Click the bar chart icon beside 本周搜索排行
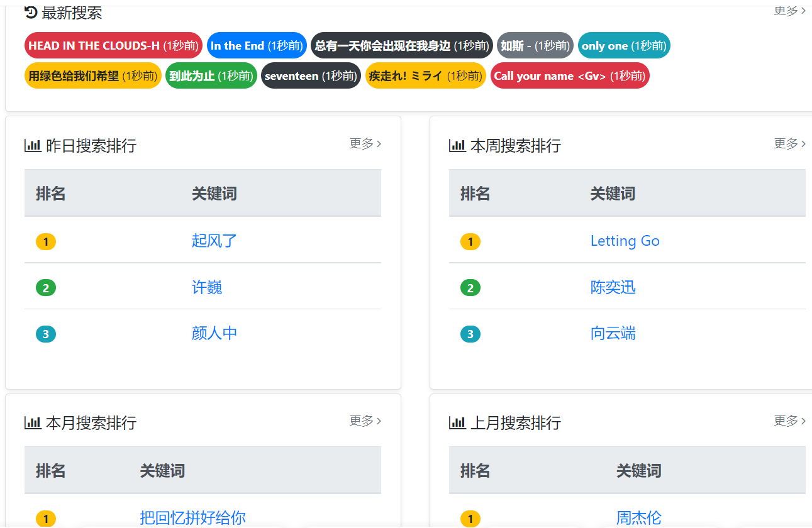The image size is (812, 528). (457, 146)
